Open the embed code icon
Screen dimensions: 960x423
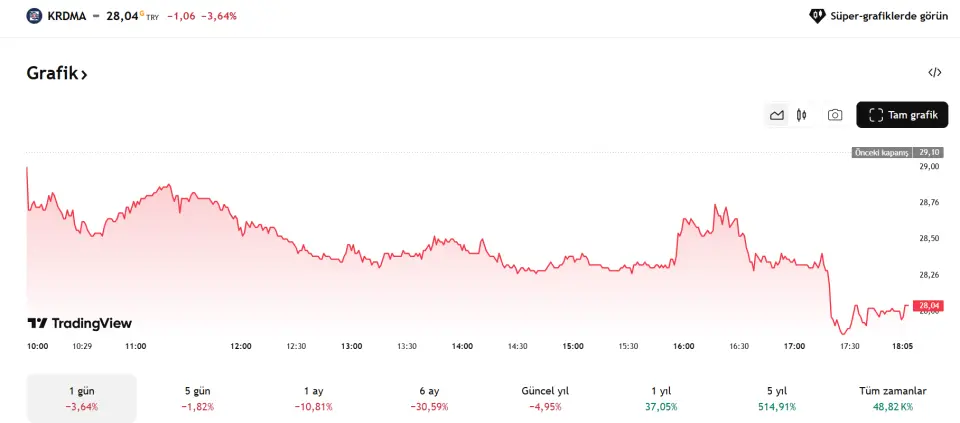point(935,72)
